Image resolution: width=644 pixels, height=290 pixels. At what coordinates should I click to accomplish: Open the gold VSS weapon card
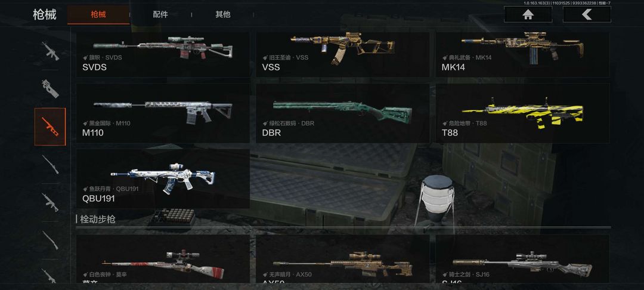tap(342, 55)
